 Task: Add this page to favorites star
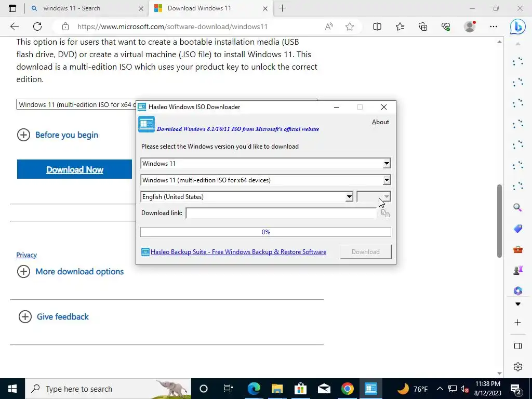[350, 26]
